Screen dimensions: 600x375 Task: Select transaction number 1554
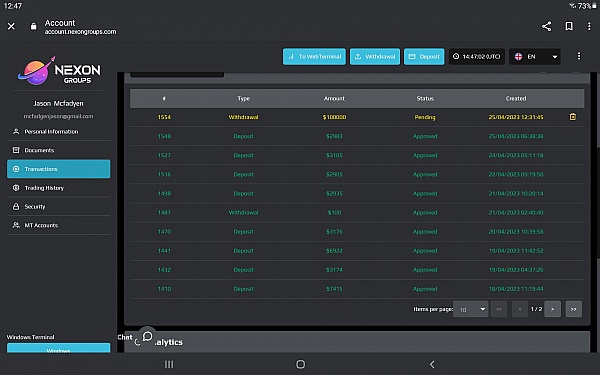(164, 117)
